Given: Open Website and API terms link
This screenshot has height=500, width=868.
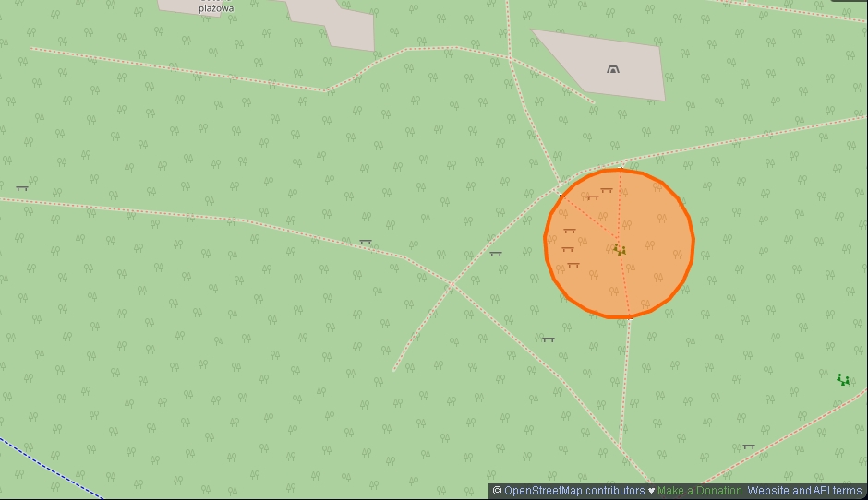Looking at the screenshot, I should click(x=804, y=491).
